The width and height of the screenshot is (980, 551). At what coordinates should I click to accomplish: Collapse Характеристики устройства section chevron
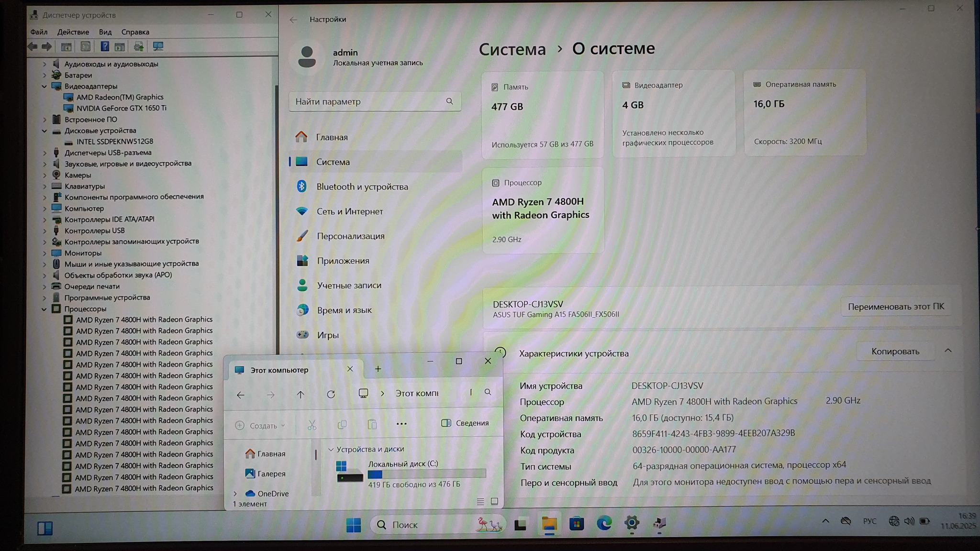pos(948,351)
